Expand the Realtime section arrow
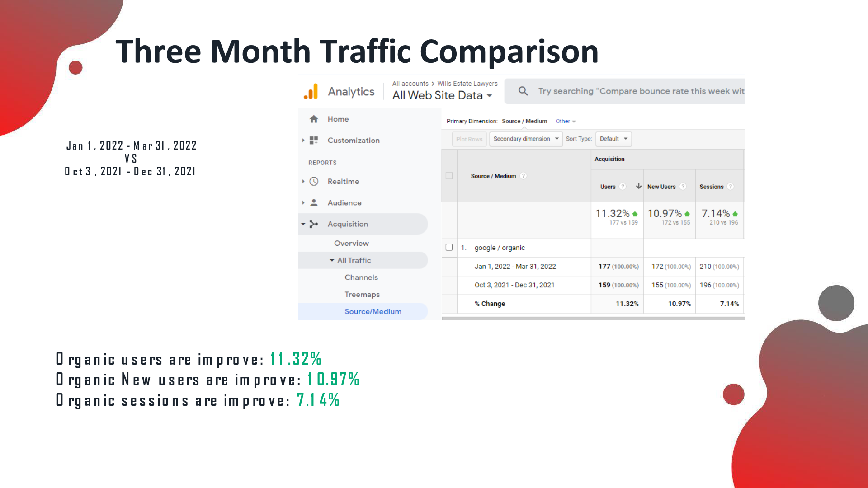This screenshot has width=868, height=488. (x=303, y=181)
